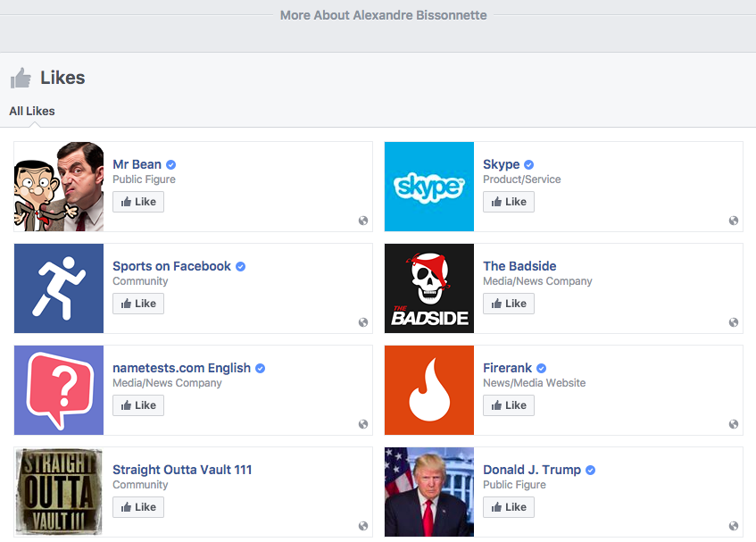Select the All Likes tab
Viewport: 756px width, 542px height.
click(x=32, y=111)
